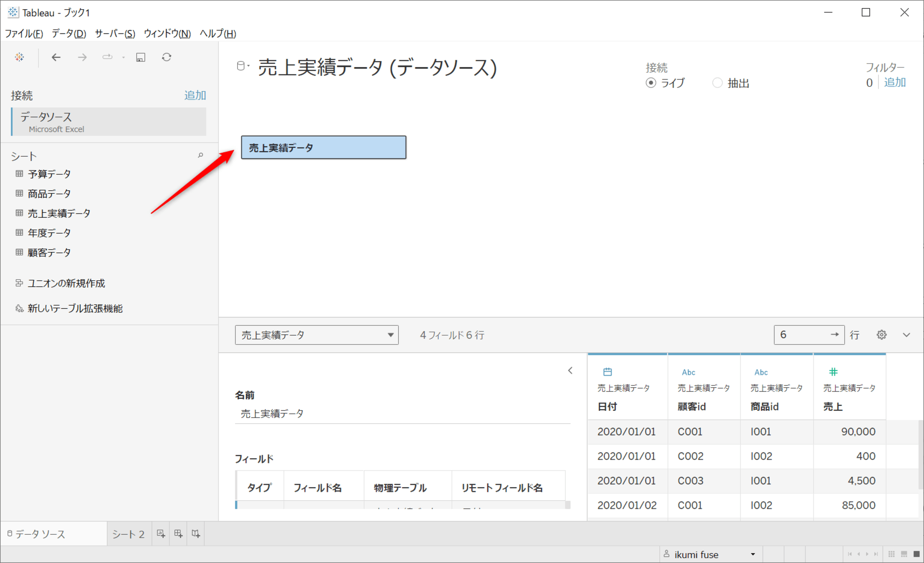Click the 名前 field containing 売上実績データ

click(402, 413)
